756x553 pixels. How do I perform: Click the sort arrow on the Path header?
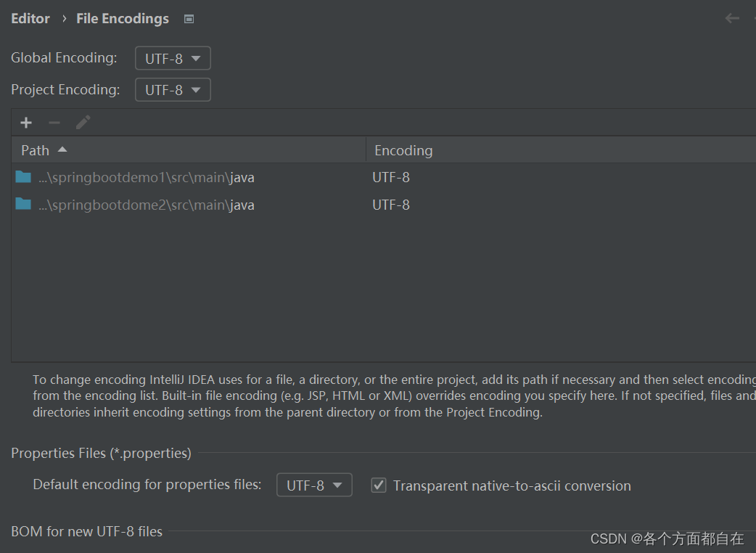pyautogui.click(x=62, y=149)
